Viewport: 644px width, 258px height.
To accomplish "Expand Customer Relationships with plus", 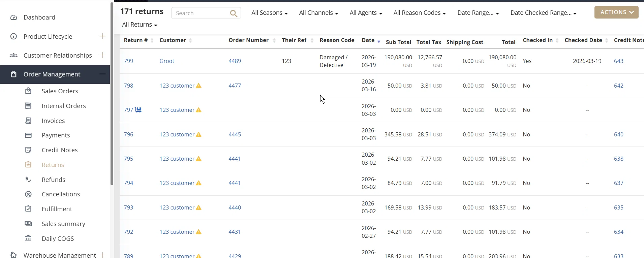I will 102,55.
